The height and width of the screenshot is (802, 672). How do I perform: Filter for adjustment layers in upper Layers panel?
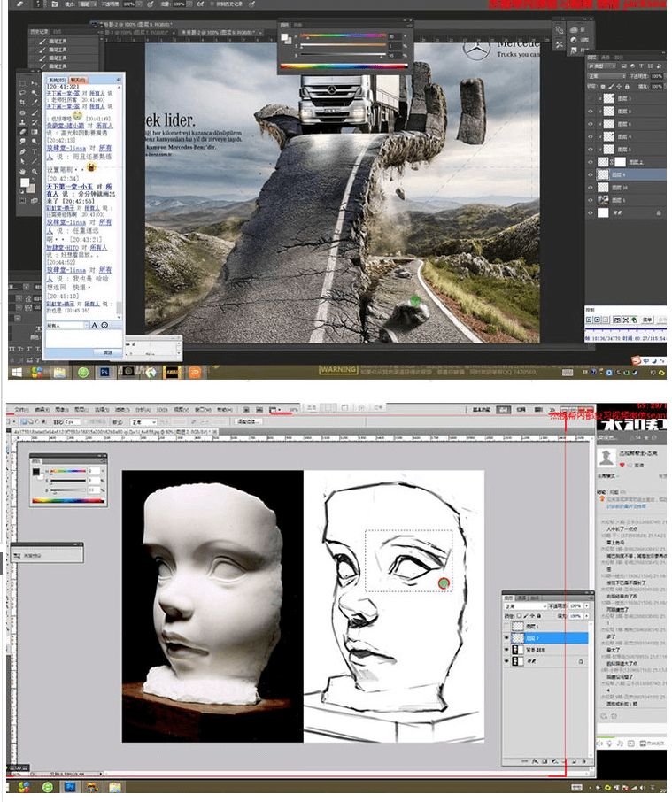[x=633, y=66]
